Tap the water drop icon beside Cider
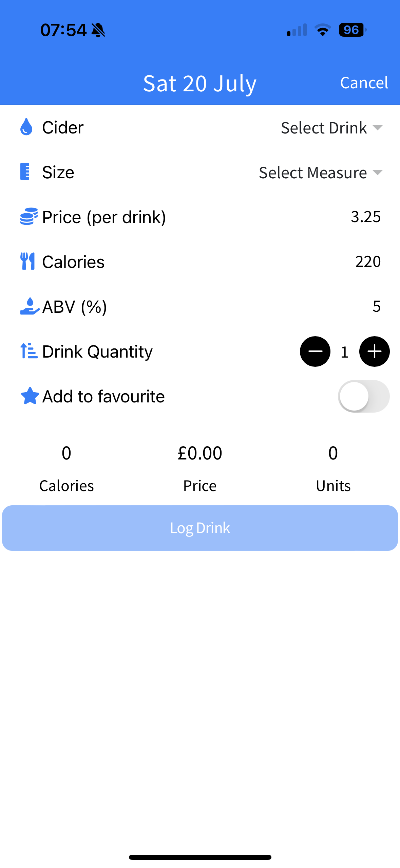The width and height of the screenshot is (400, 868). tap(26, 127)
